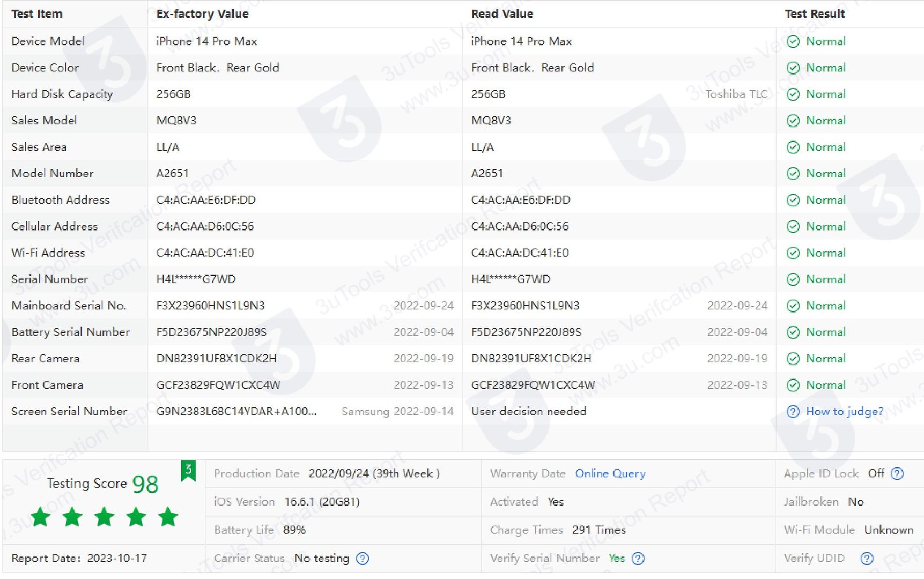Select the Ex-factory Value column header

pos(202,14)
